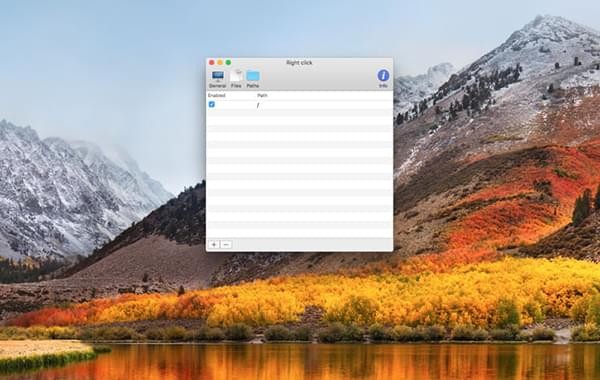Viewport: 600px width, 380px height.
Task: Open the blue Info icon
Action: pos(383,75)
